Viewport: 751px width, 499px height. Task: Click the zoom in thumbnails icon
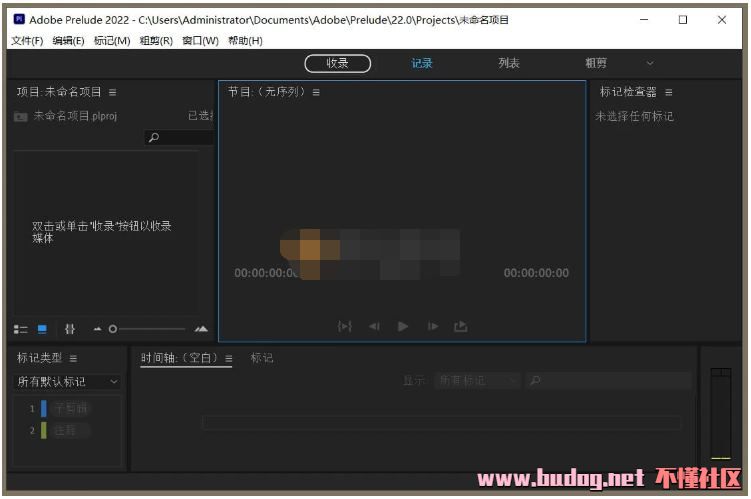point(201,329)
